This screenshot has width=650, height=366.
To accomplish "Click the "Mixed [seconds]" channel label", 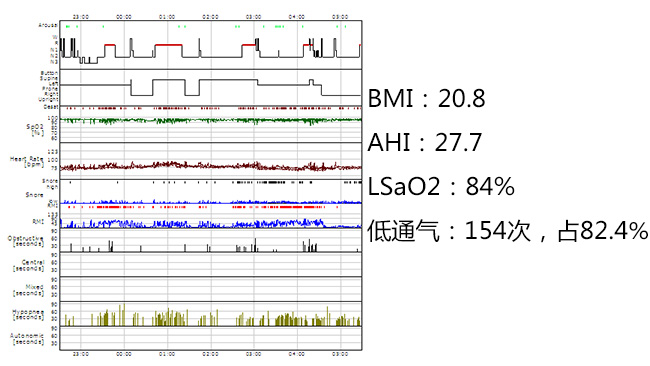I will (29, 290).
